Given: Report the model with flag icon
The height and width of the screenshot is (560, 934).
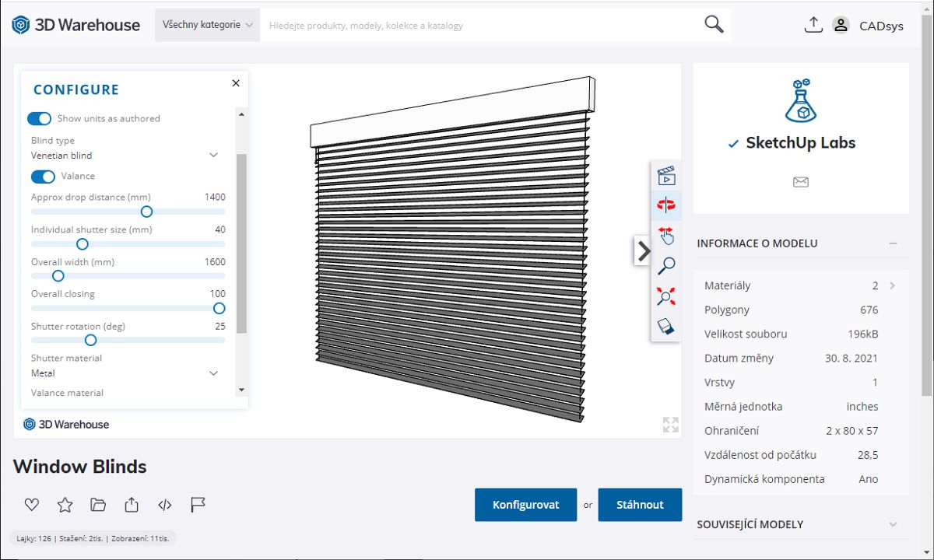Looking at the screenshot, I should coord(198,505).
